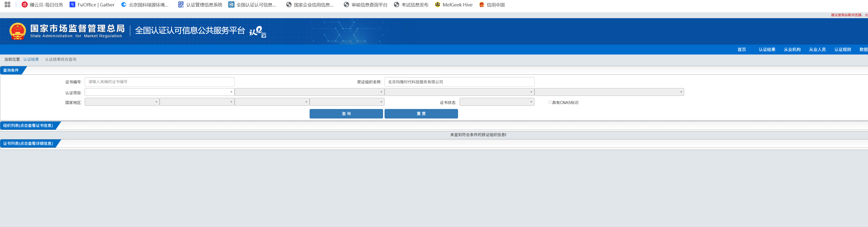Expand the fourth 认证项目 dropdown
Viewport: 868px width, 227px height.
609,92
